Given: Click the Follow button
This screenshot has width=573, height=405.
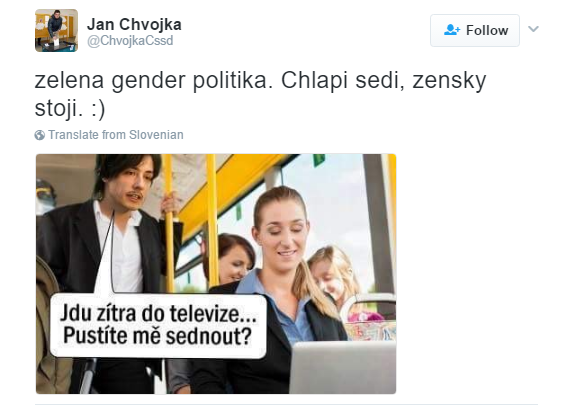Looking at the screenshot, I should [475, 30].
